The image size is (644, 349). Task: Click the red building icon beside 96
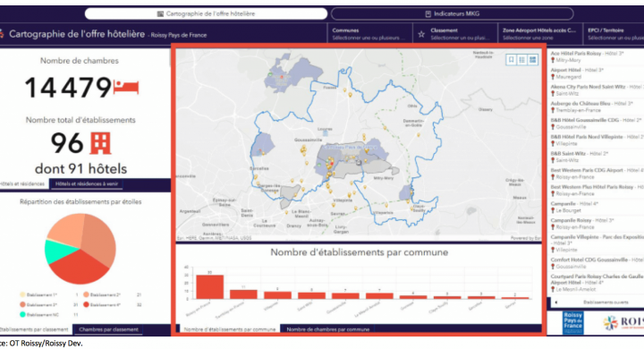(x=100, y=143)
